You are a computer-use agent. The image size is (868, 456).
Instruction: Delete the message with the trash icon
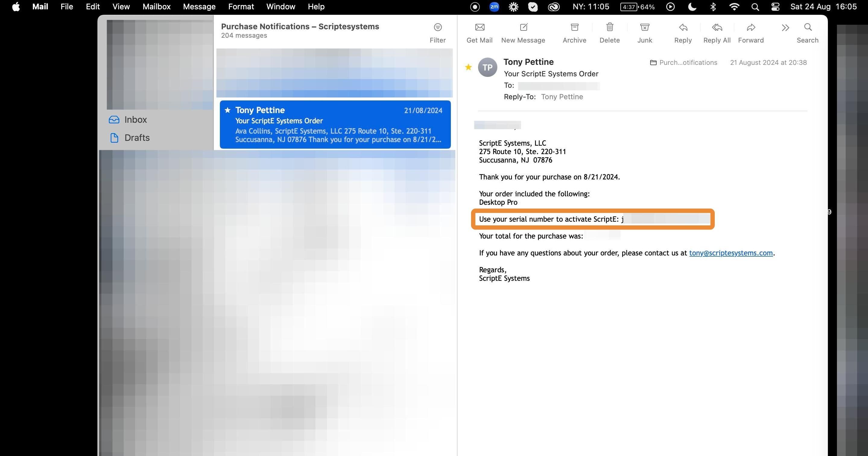(610, 27)
